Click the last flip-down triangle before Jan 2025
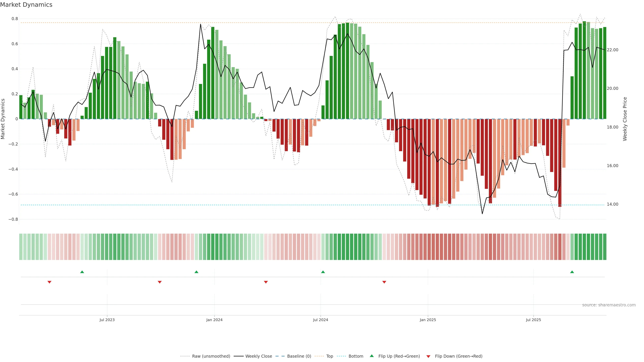 [384, 282]
